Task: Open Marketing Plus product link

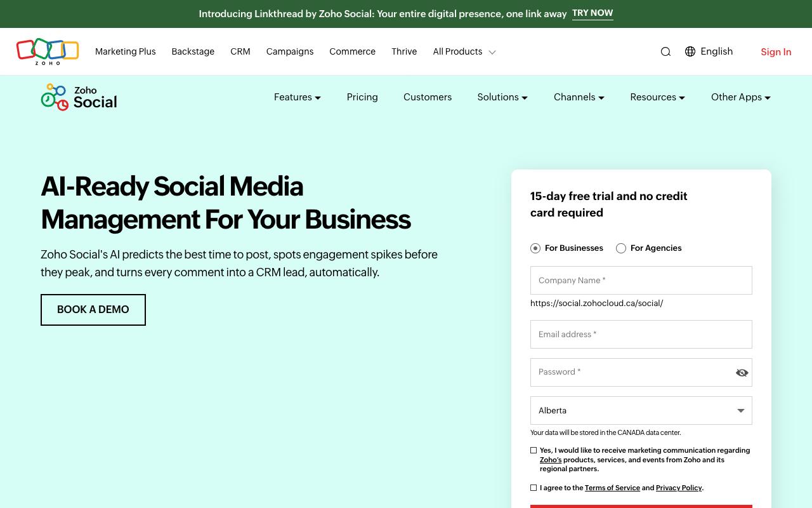Action: [126, 51]
